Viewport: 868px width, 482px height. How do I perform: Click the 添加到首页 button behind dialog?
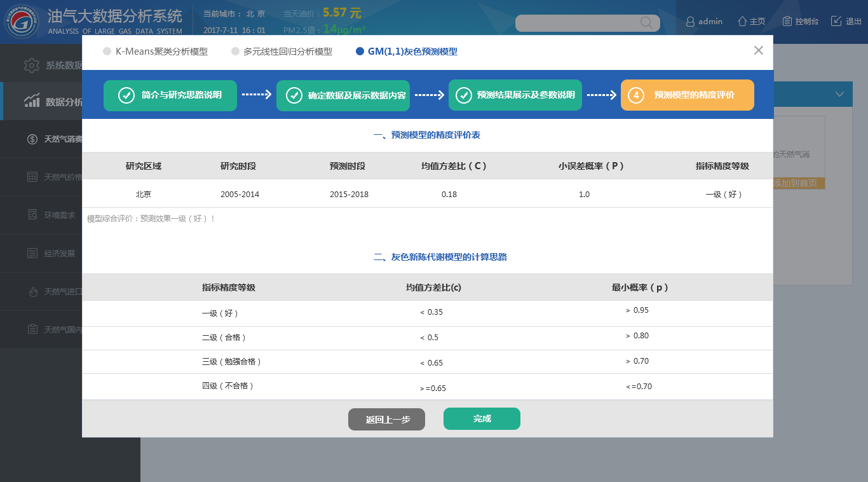pyautogui.click(x=799, y=183)
